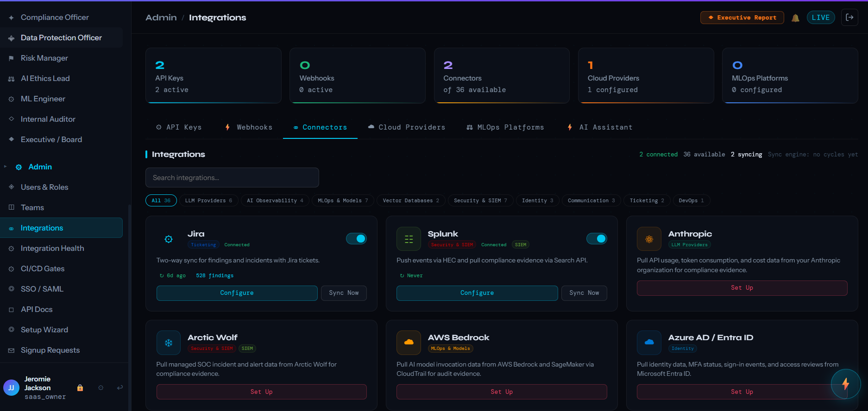
Task: Click the Risk Manager flag icon
Action: click(11, 58)
